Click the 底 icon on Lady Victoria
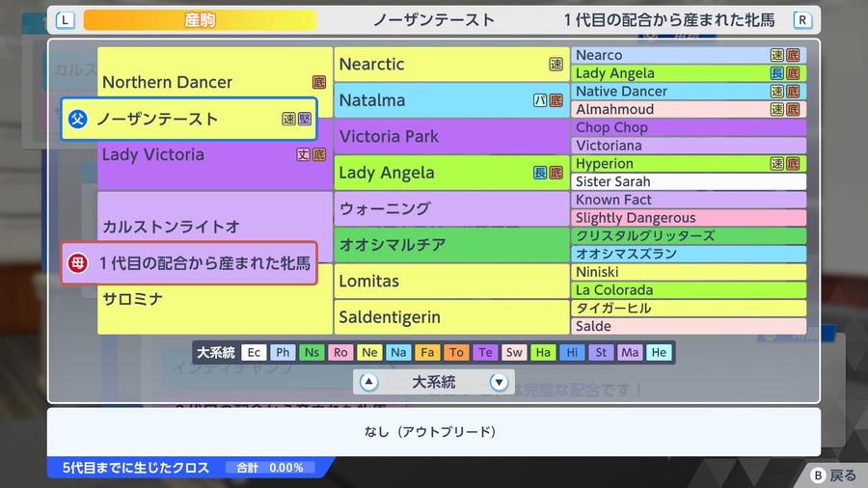 click(319, 155)
